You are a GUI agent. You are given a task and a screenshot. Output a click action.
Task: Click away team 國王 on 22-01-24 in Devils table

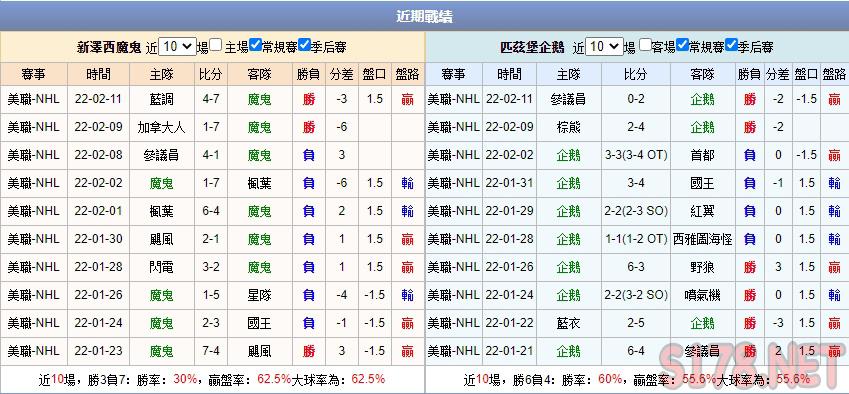point(259,323)
